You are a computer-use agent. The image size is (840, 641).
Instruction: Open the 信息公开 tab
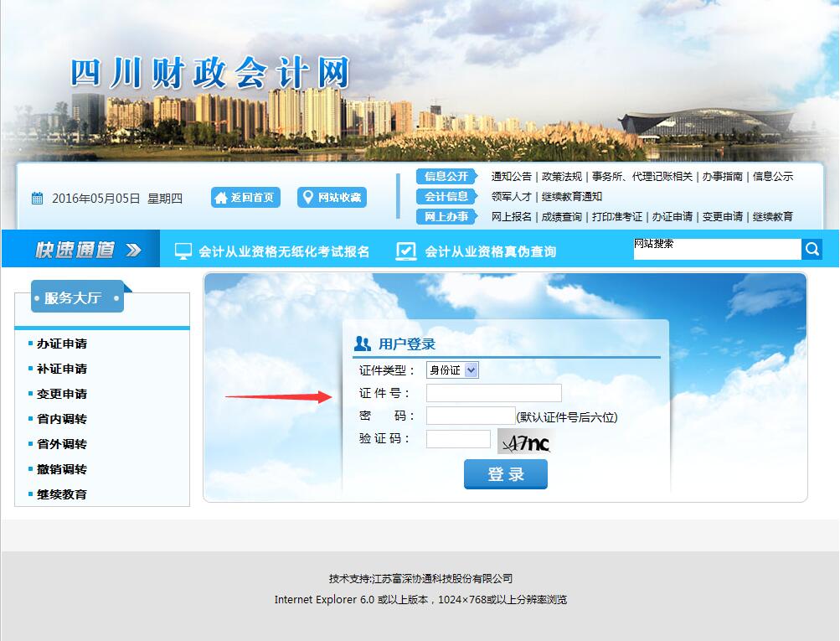click(446, 176)
